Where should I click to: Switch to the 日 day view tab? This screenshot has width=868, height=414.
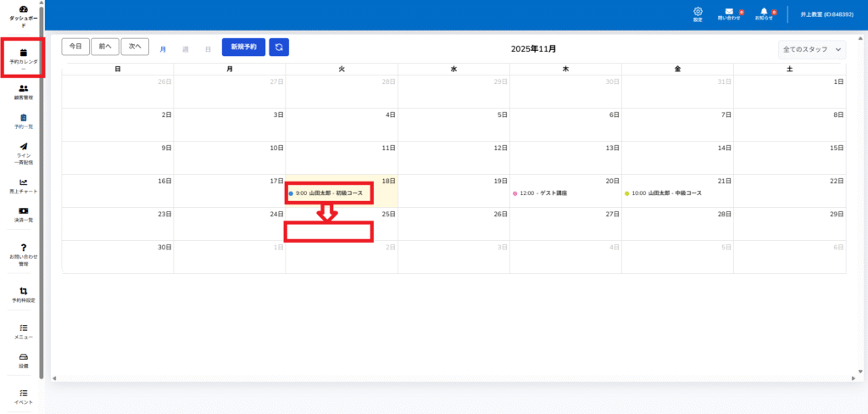click(x=208, y=49)
